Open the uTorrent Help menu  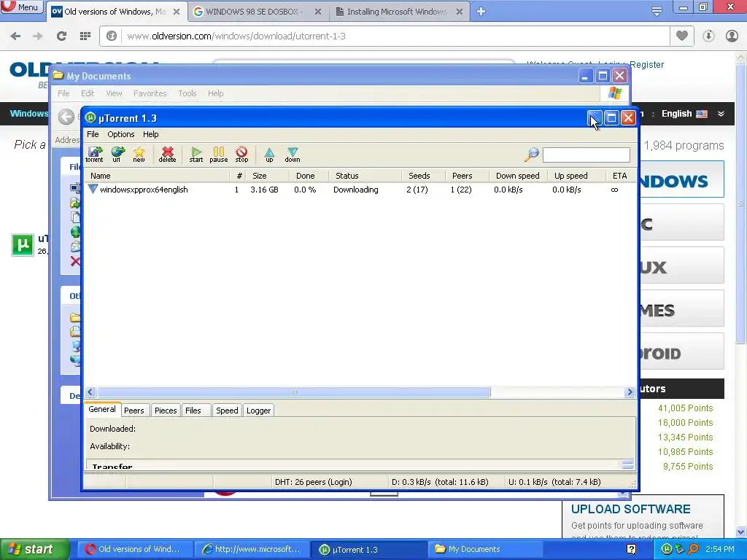pos(150,134)
